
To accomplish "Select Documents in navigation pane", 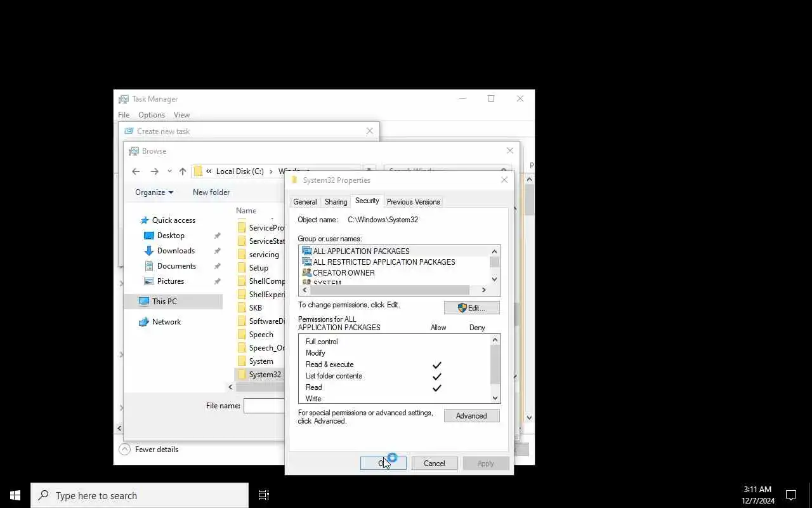I will (176, 266).
